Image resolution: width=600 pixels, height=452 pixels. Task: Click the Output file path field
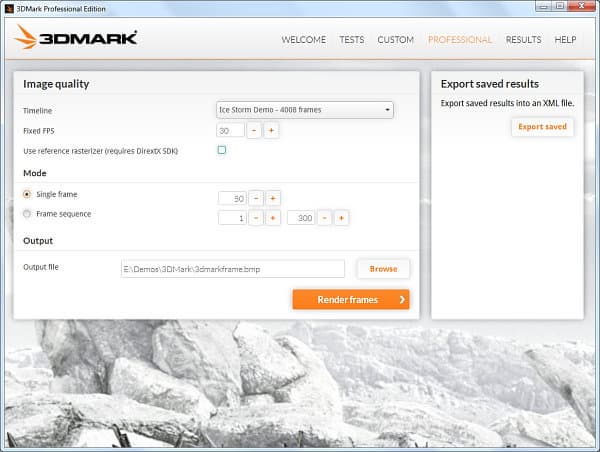pos(233,269)
